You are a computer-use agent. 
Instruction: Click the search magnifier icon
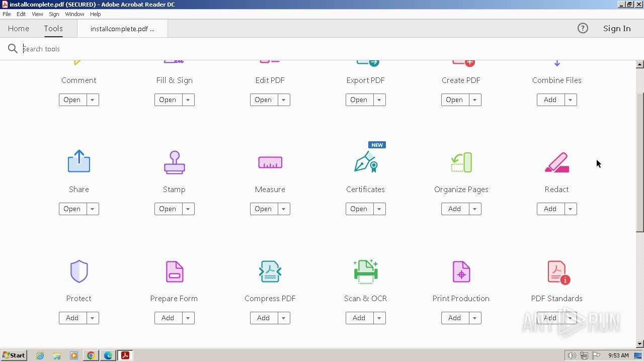(x=13, y=49)
